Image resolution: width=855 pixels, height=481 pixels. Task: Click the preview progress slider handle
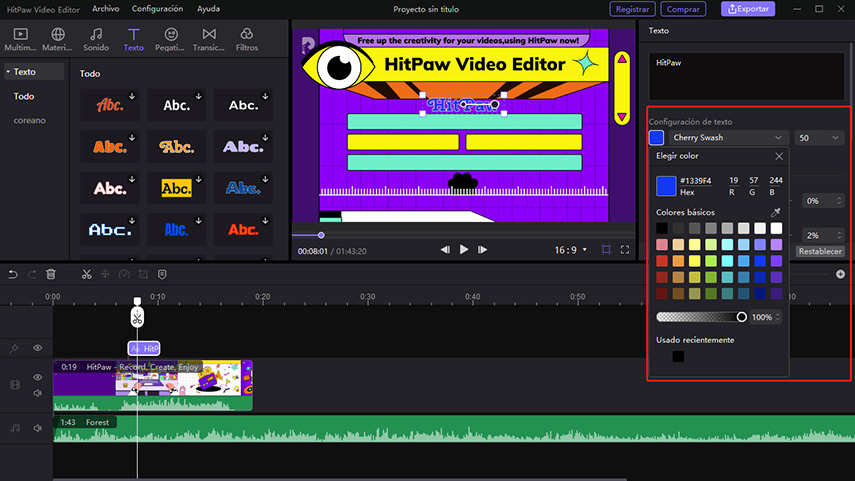tap(321, 235)
